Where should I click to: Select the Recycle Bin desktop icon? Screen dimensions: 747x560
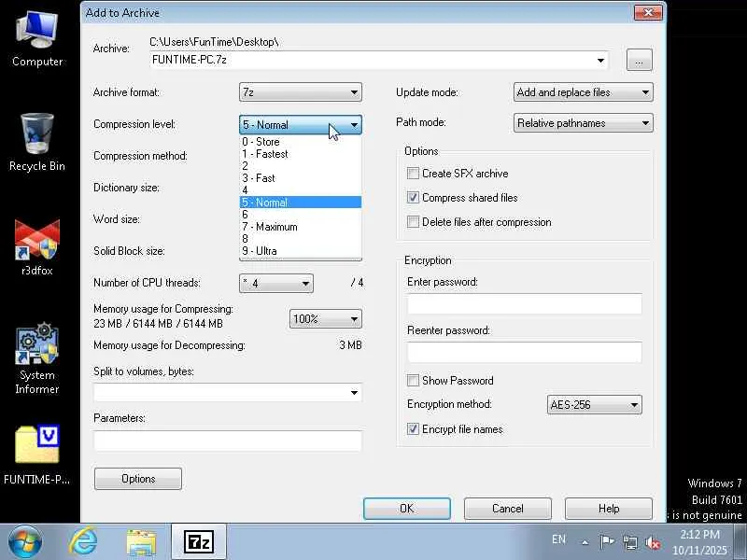37,142
